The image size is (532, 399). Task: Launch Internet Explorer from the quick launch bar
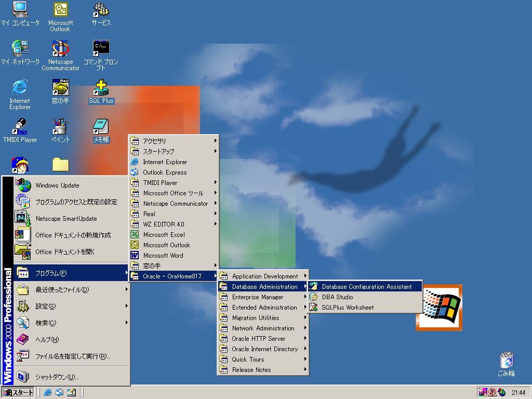(x=48, y=392)
